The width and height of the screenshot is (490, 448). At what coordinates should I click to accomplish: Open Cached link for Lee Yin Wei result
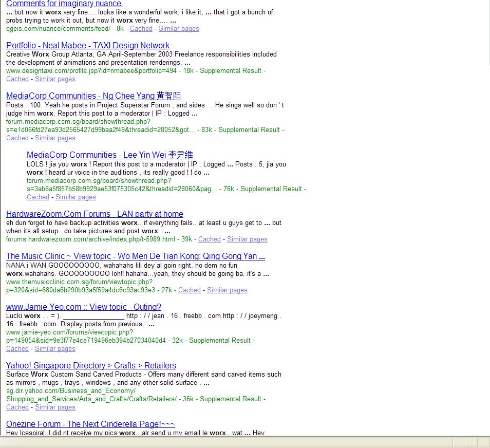point(38,197)
